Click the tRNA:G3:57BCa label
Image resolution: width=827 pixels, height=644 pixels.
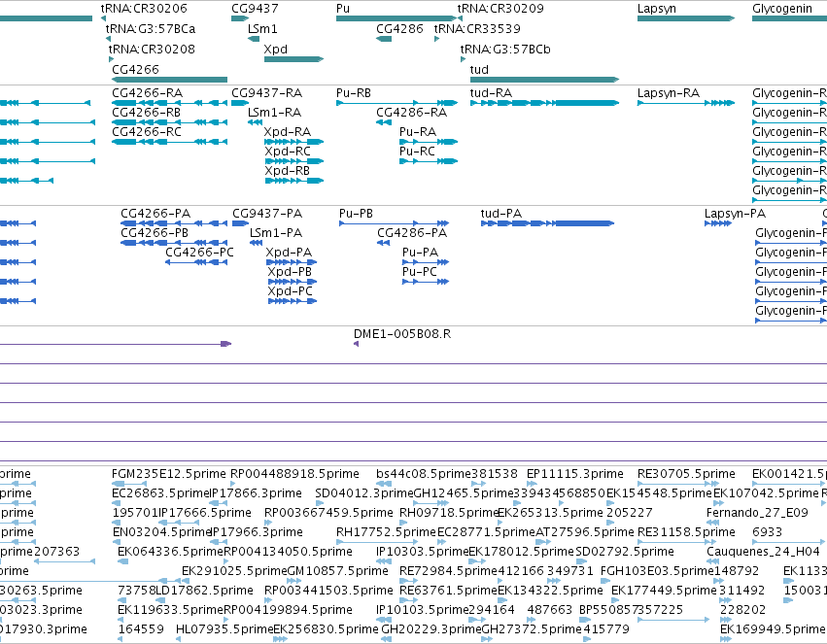[x=151, y=29]
